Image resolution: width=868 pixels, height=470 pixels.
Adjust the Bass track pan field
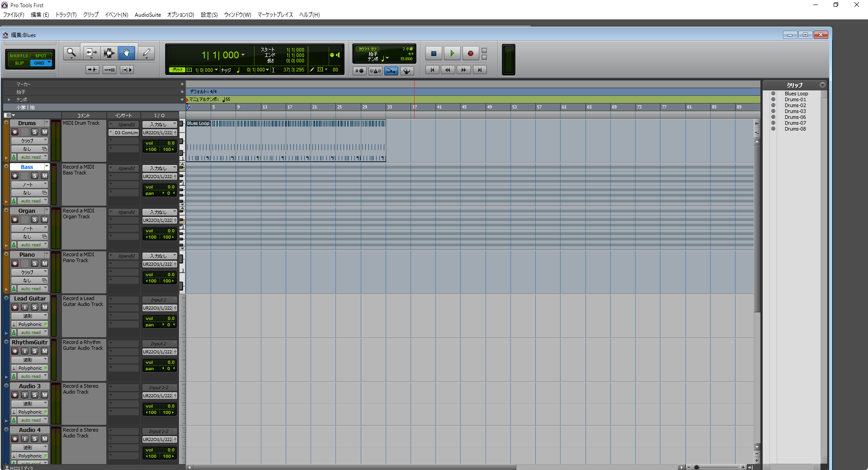pyautogui.click(x=160, y=193)
